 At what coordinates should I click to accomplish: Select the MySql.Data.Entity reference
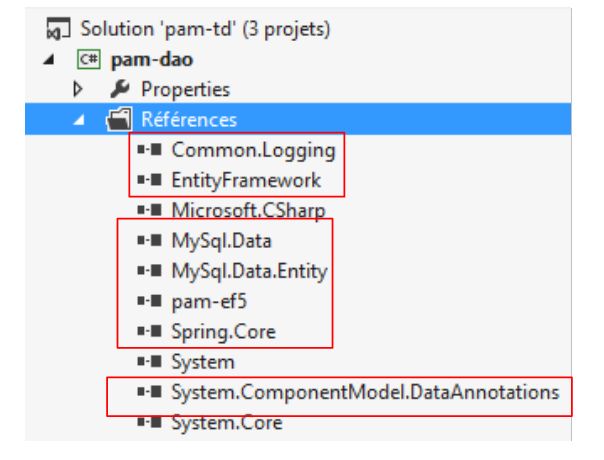(249, 271)
